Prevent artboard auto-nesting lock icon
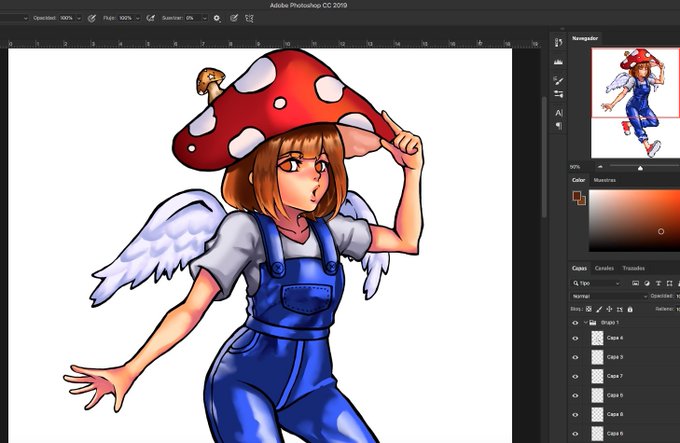The width and height of the screenshot is (680, 443). click(620, 309)
